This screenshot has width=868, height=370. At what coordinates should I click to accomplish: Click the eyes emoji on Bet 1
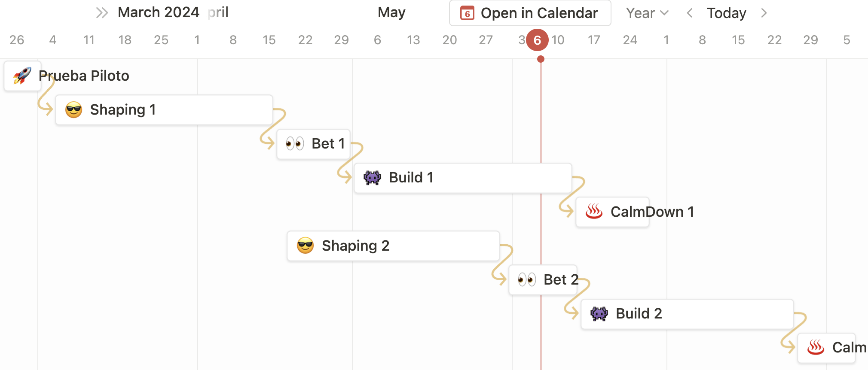295,144
